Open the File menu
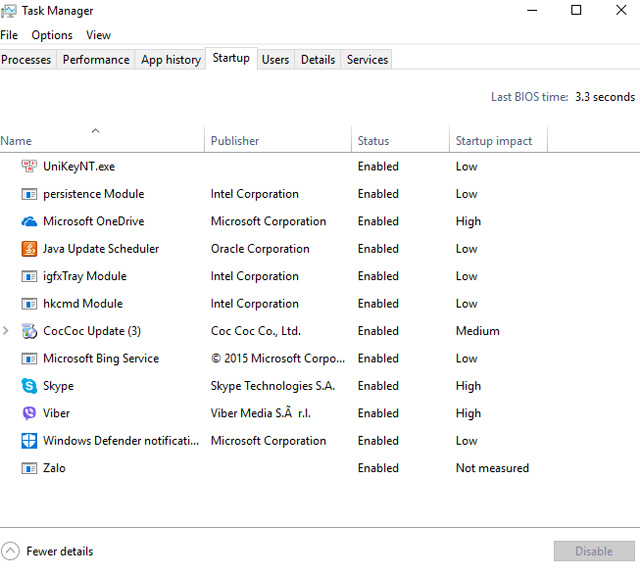The width and height of the screenshot is (640, 575). click(9, 35)
